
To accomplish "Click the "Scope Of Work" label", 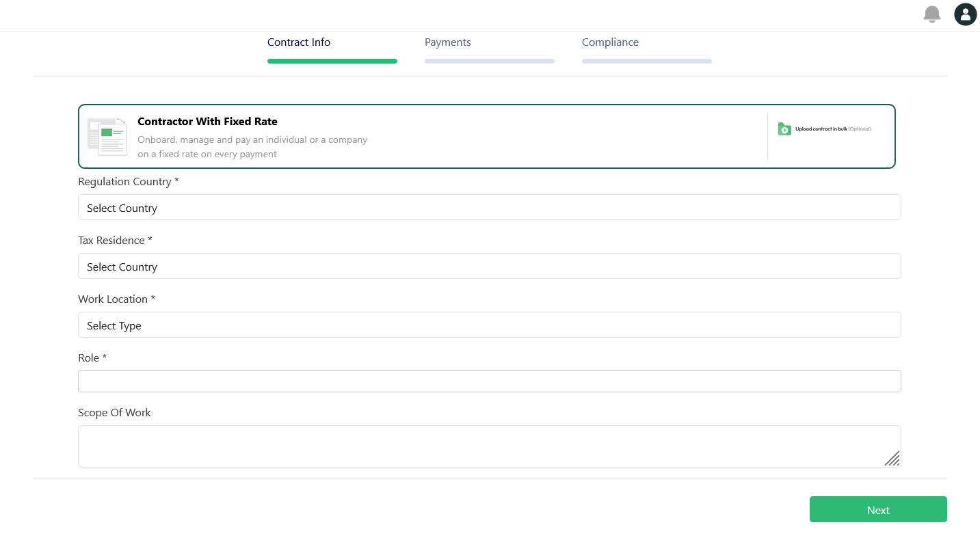I will [114, 413].
